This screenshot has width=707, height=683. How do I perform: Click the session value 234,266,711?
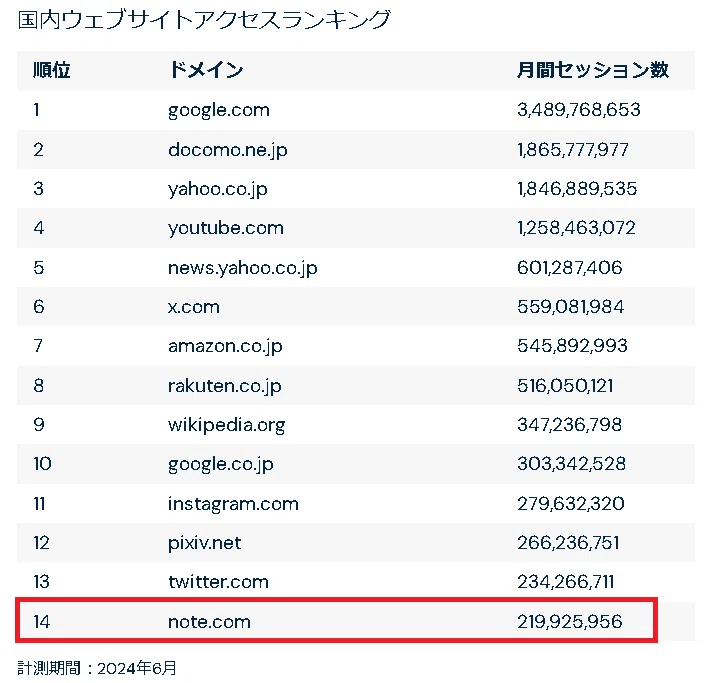[x=565, y=582]
